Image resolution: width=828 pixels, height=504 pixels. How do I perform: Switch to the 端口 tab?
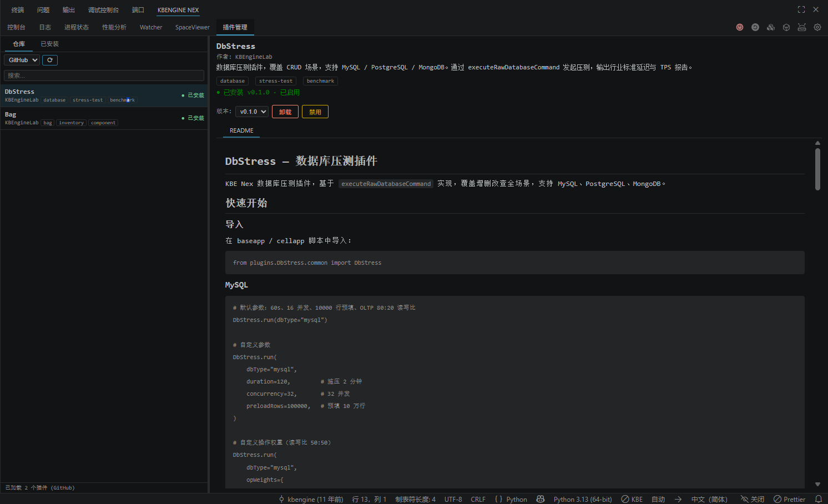tap(138, 10)
